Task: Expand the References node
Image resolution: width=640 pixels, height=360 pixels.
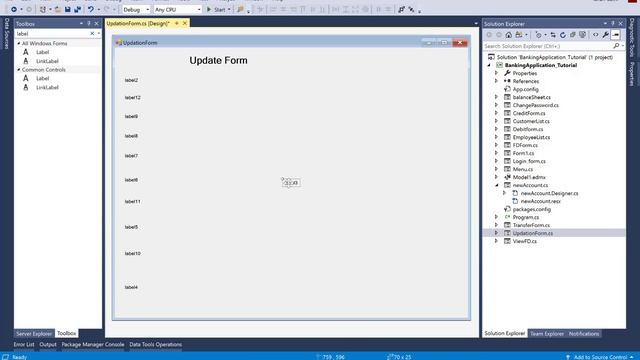Action: coord(496,81)
